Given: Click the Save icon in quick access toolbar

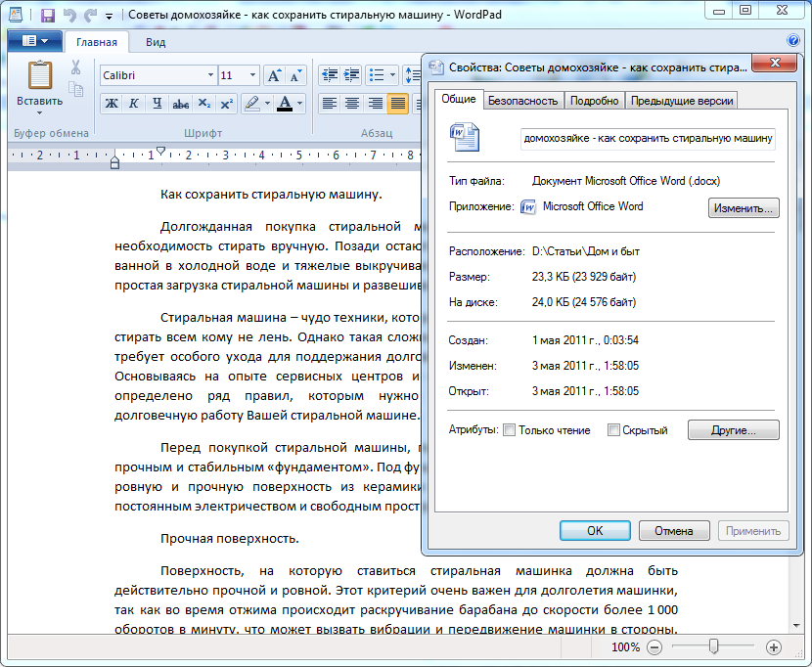Looking at the screenshot, I should click(47, 16).
